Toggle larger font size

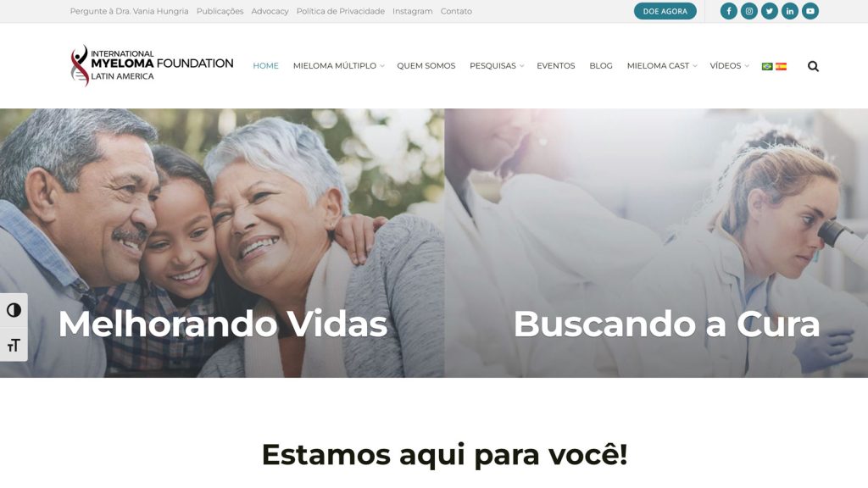tap(14, 345)
